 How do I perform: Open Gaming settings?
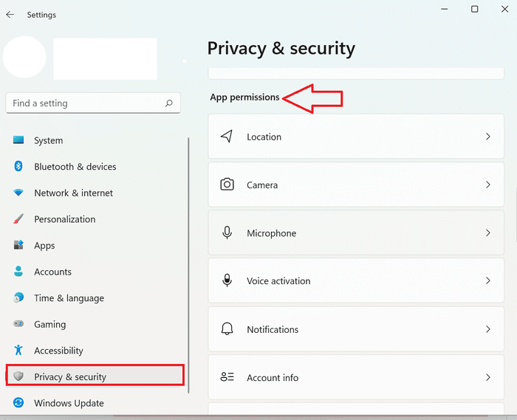[x=95, y=324]
